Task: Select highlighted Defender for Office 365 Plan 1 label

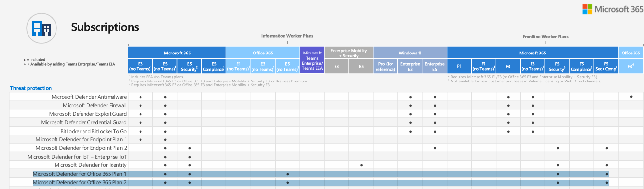Action: pos(80,174)
